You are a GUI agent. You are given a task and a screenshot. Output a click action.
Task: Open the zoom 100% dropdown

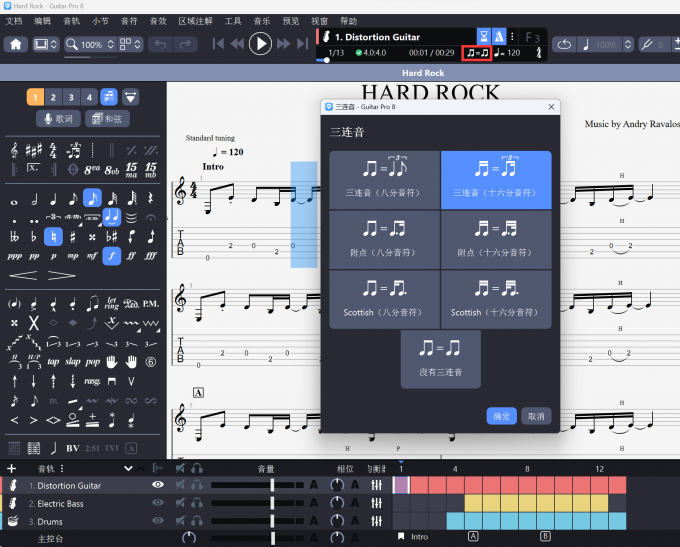90,44
